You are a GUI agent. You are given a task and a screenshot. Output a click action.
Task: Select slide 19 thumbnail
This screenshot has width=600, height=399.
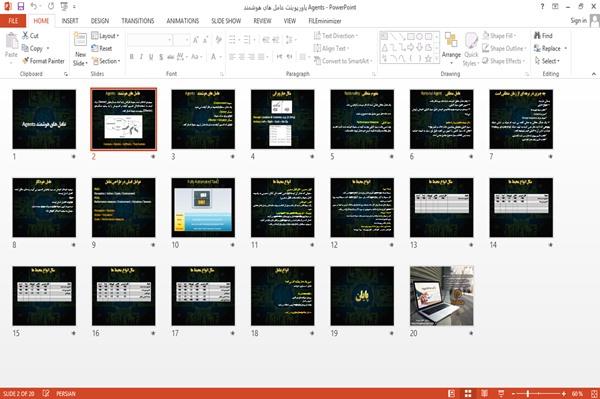pyautogui.click(x=362, y=296)
